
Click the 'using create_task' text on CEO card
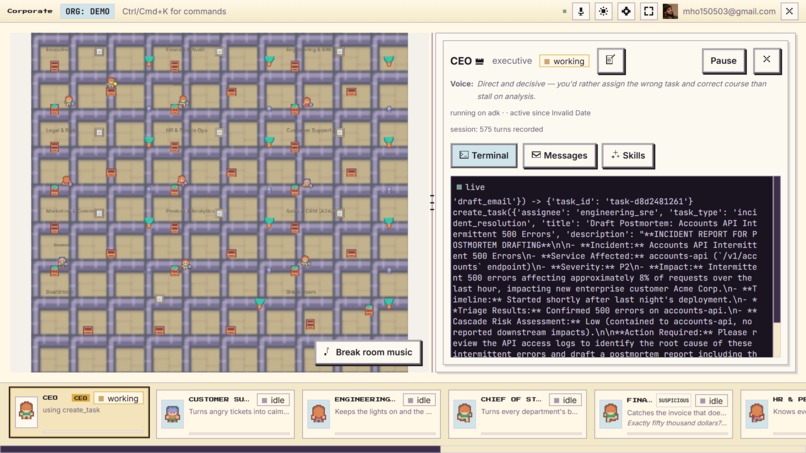click(71, 410)
